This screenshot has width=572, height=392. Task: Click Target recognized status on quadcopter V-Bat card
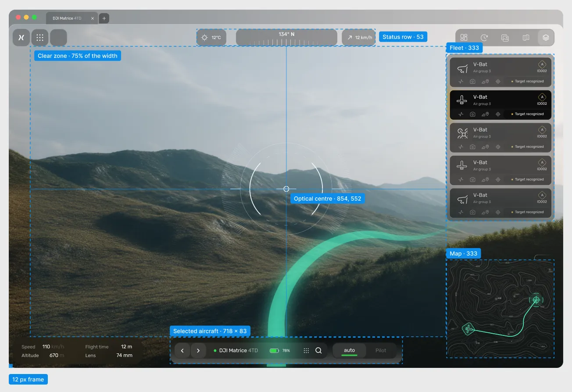tap(527, 147)
